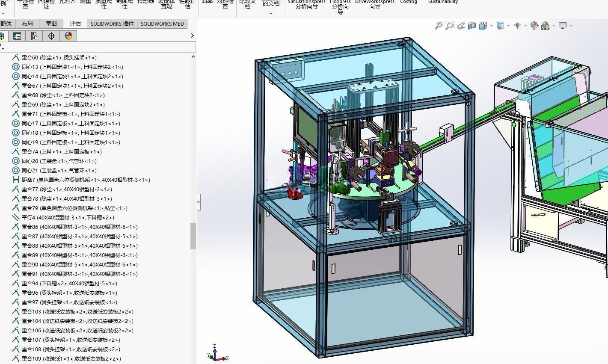Click the feature tree scroll up arrow
The image size is (608, 364).
(193, 56)
